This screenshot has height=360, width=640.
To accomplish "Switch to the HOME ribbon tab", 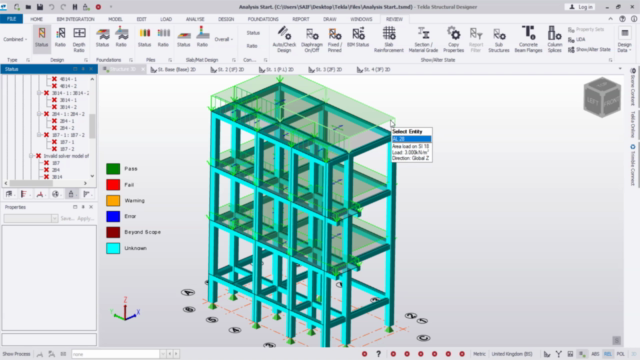I will pos(36,19).
